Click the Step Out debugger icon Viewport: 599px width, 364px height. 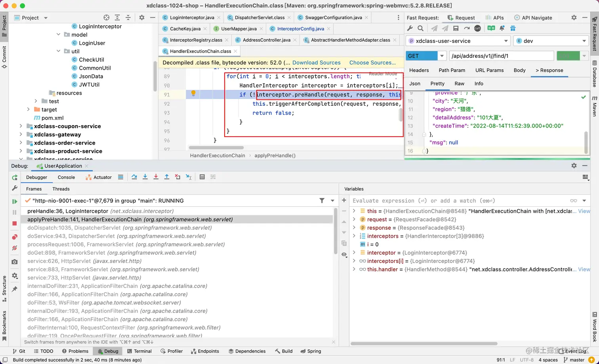167,177
